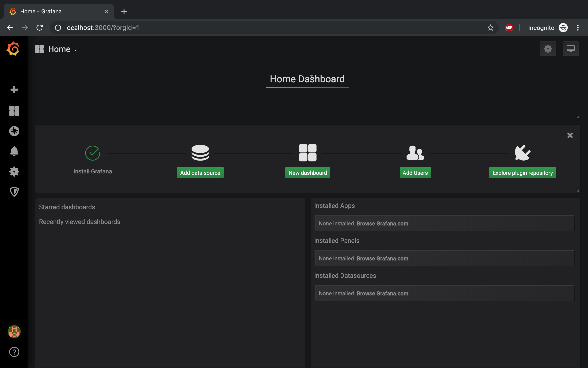The image size is (588, 368).
Task: Go forward in browser history
Action: point(25,28)
